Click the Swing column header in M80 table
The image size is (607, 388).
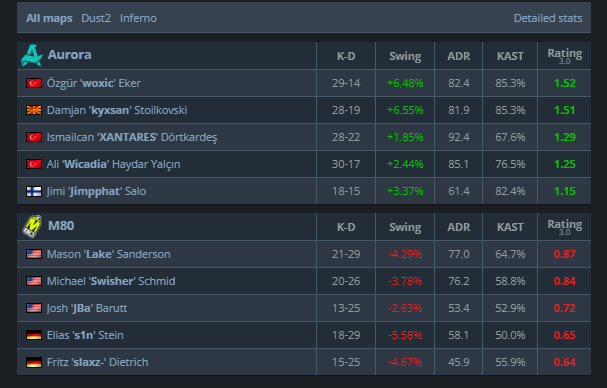(x=405, y=227)
